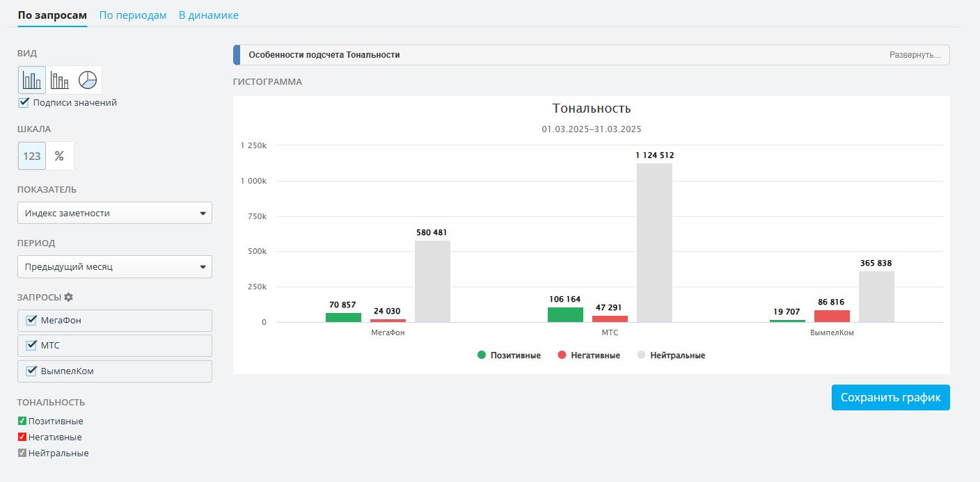Click the ВымпелКом positive bar 19 707
The height and width of the screenshot is (482, 980).
point(787,321)
